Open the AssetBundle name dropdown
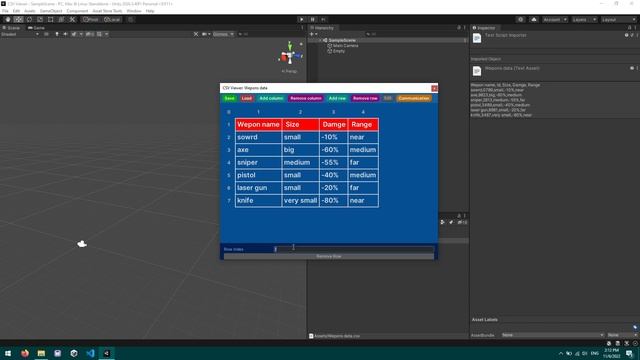This screenshot has height=360, width=640. tap(553, 335)
